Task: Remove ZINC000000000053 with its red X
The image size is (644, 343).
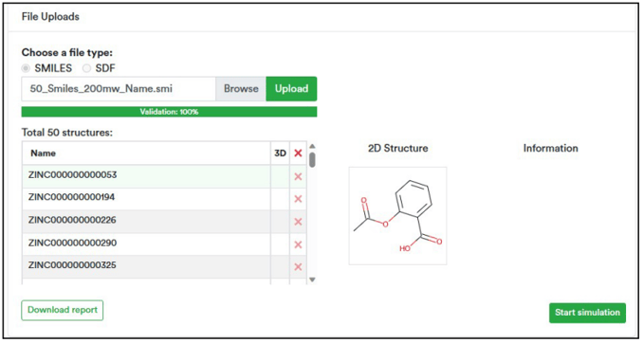Action: pos(298,177)
